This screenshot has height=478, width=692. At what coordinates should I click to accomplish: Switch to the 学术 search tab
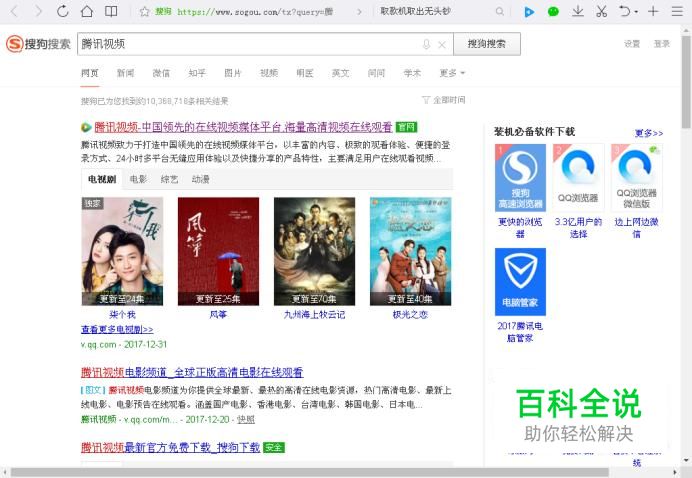412,73
